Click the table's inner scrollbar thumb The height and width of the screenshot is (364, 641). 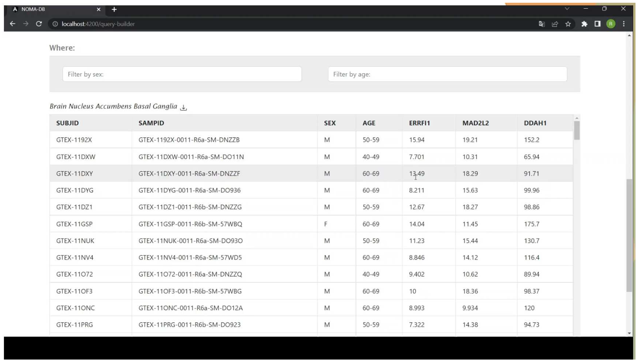coord(577,131)
